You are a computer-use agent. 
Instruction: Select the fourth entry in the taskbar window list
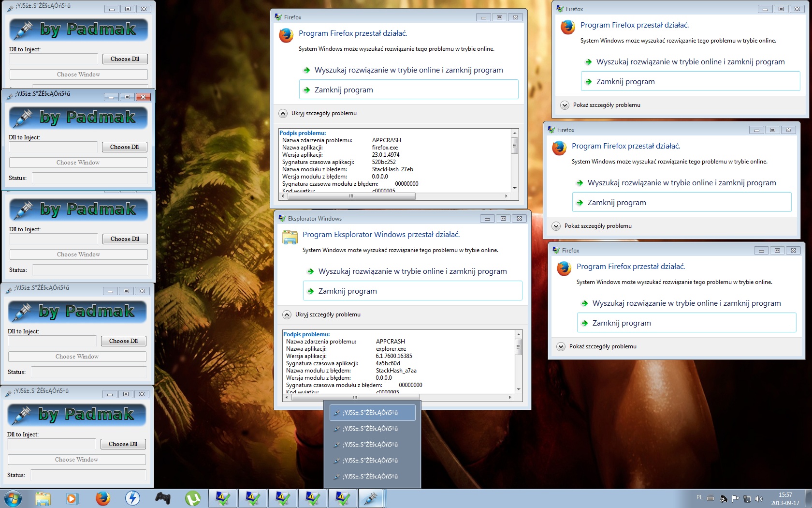[372, 461]
